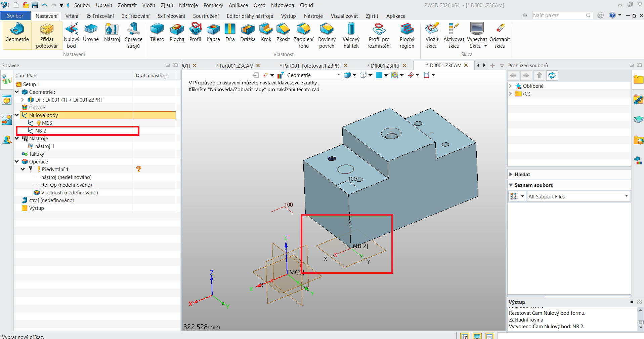Viewport: 644px width, 339px height.
Task: Select nástroj 1 in the tree
Action: pyautogui.click(x=45, y=146)
